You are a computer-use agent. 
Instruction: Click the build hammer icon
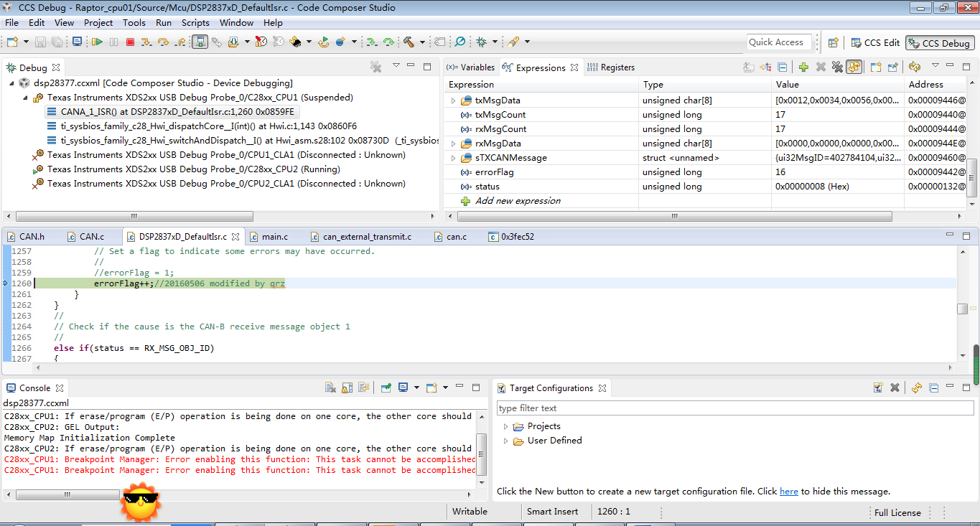(x=409, y=42)
